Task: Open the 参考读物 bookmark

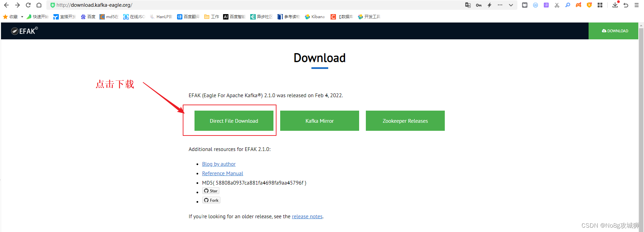Action: coord(289,17)
